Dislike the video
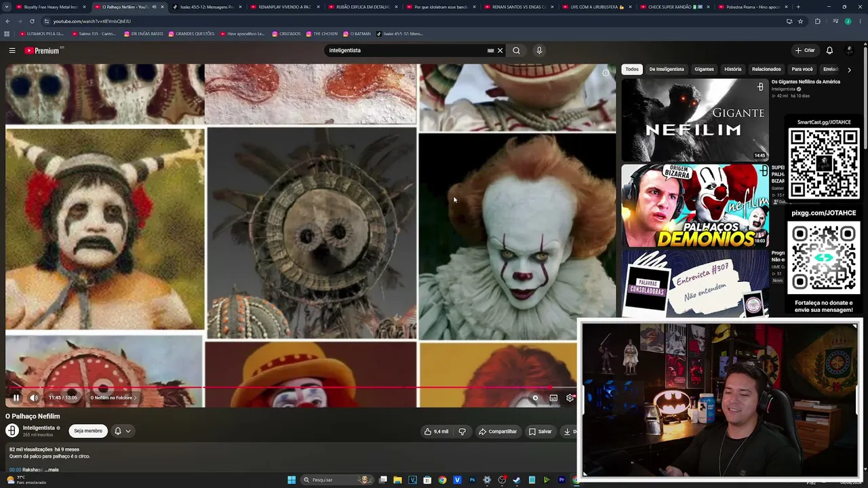The image size is (868, 488). coord(462,431)
